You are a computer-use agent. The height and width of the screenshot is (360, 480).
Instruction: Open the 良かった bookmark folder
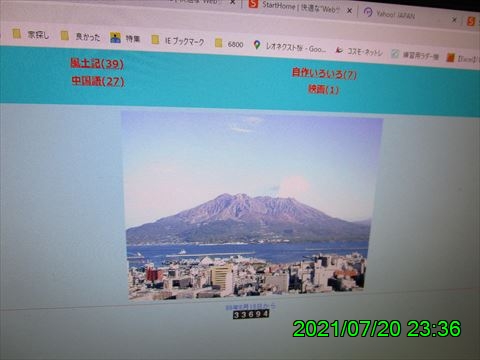pos(81,36)
